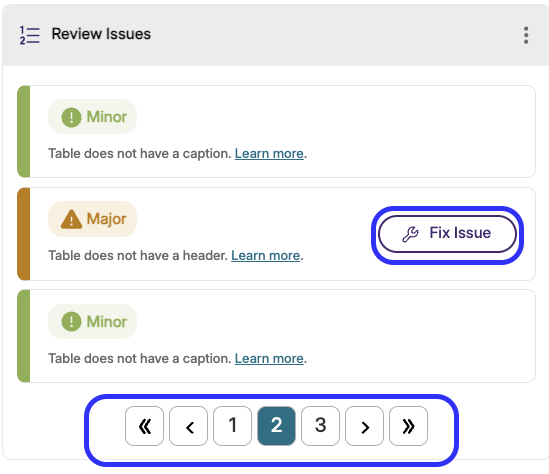Go to the previous page with the left chevron
Image resolution: width=549 pixels, height=474 pixels.
(x=188, y=426)
